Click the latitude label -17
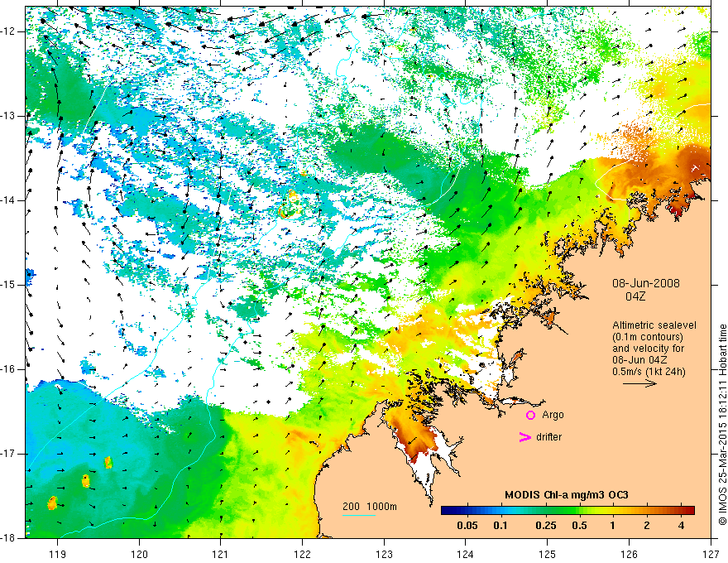The image size is (728, 563). 8,454
